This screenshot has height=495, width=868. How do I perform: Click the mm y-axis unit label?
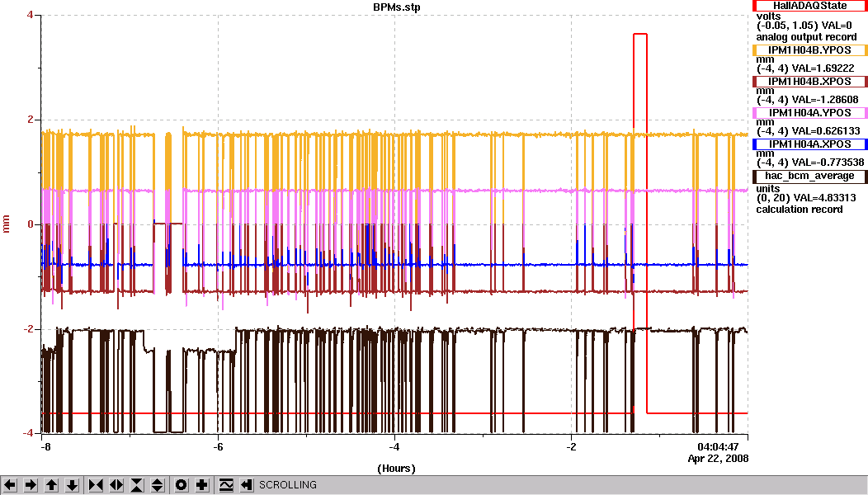tap(7, 224)
